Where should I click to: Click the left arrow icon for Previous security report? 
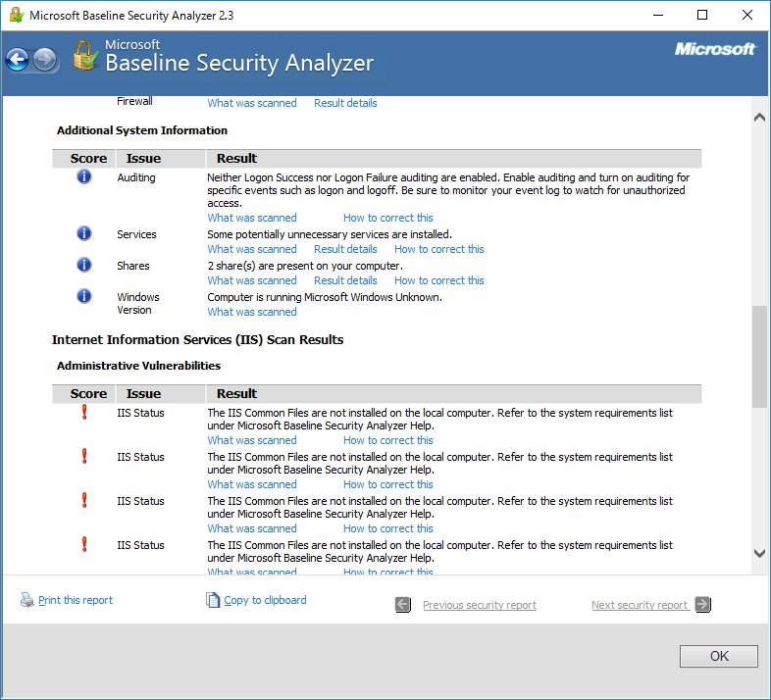coord(403,605)
